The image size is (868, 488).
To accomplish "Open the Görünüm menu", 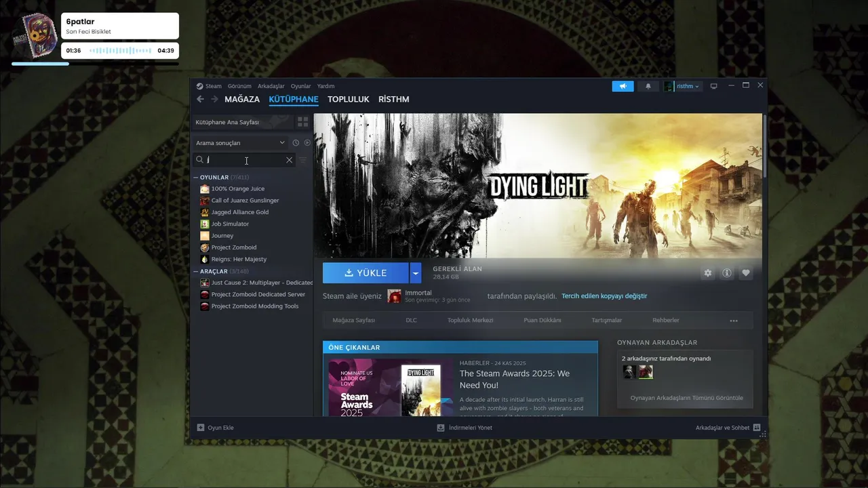I will [239, 86].
